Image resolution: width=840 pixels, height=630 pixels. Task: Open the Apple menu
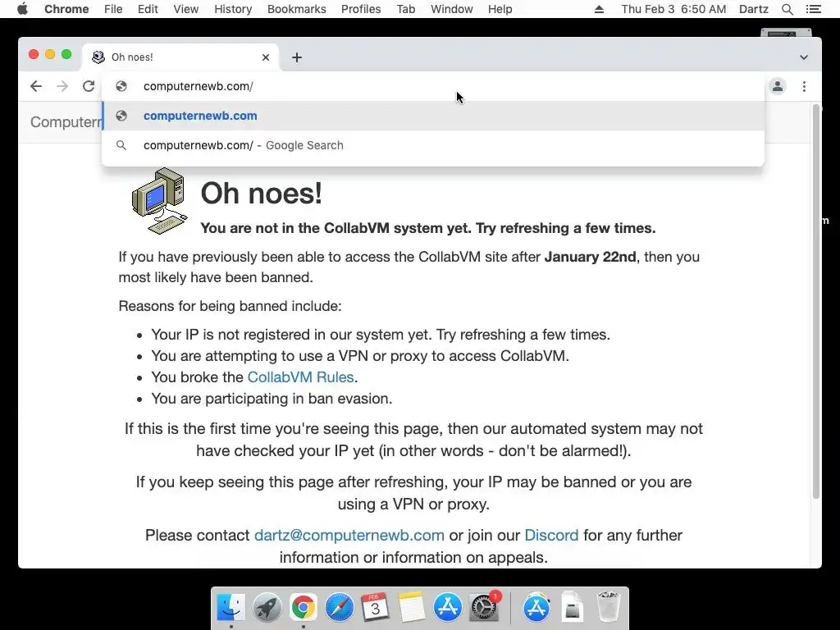tap(22, 9)
